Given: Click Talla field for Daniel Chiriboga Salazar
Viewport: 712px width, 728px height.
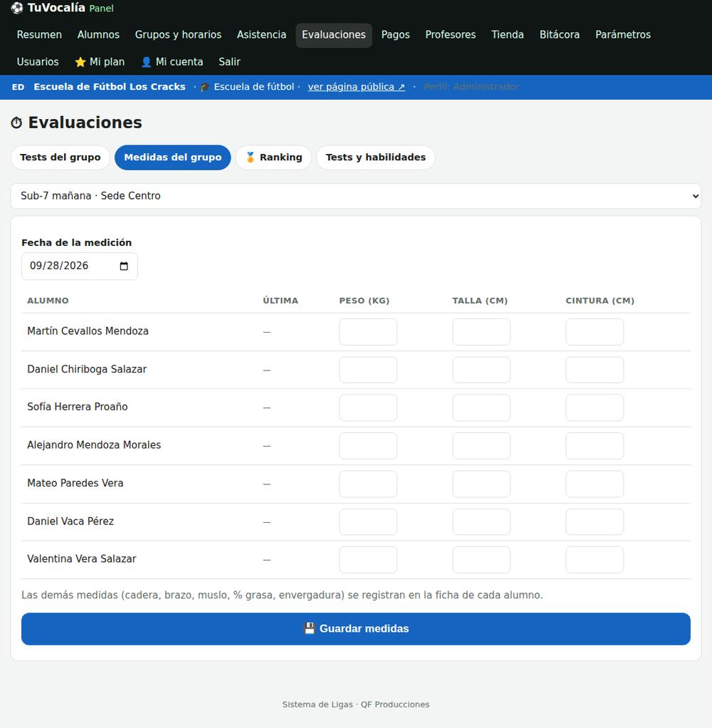Looking at the screenshot, I should click(481, 370).
